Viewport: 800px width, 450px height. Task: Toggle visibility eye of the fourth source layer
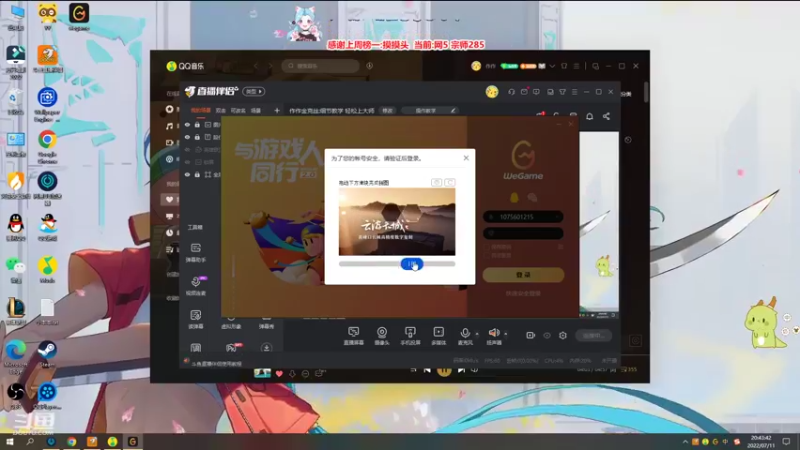187,162
